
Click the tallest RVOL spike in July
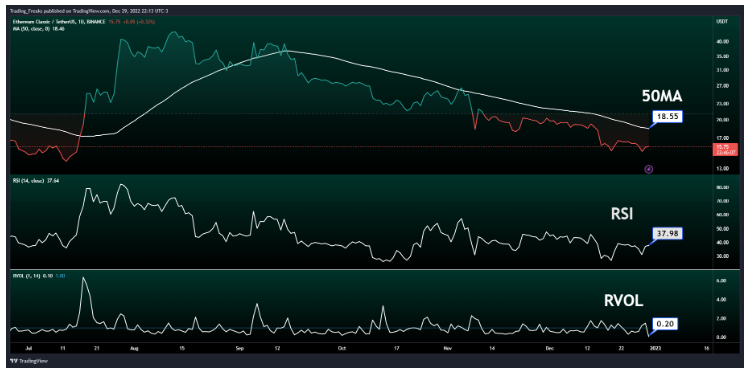coord(84,278)
